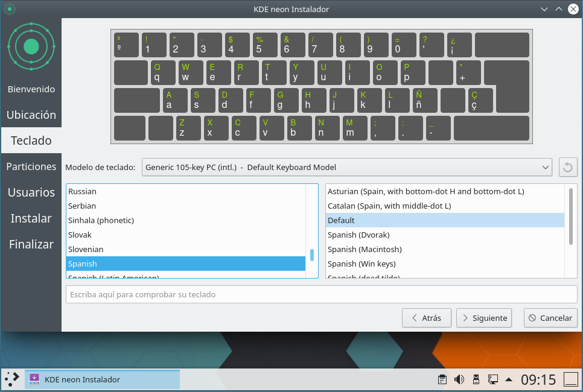This screenshot has width=583, height=392.
Task: Open the Modelo de teclado dropdown
Action: coord(346,167)
